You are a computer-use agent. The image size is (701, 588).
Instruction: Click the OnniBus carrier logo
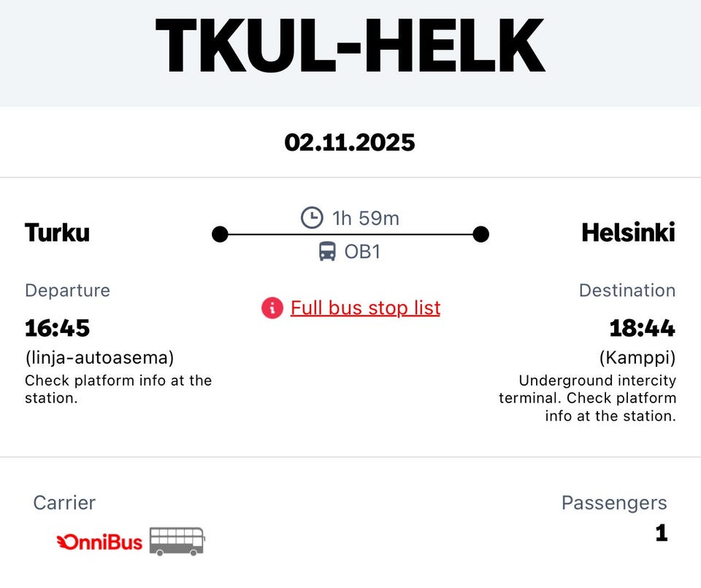tap(100, 541)
